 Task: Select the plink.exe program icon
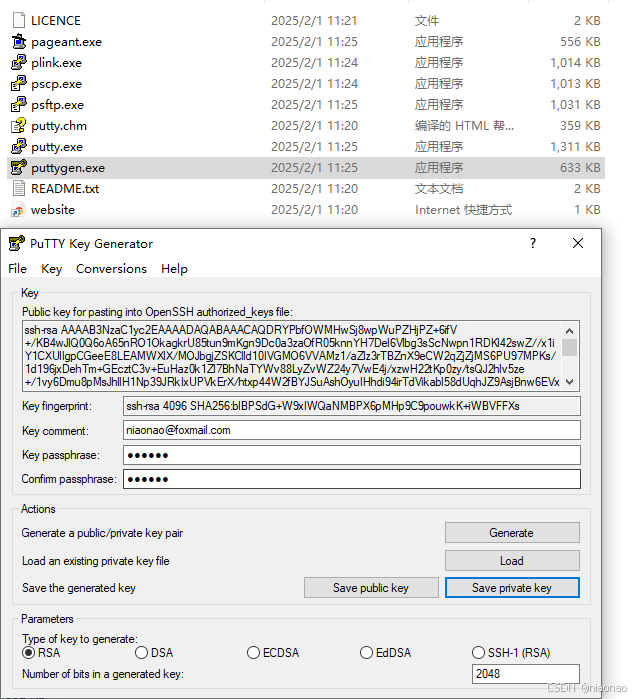coord(19,62)
